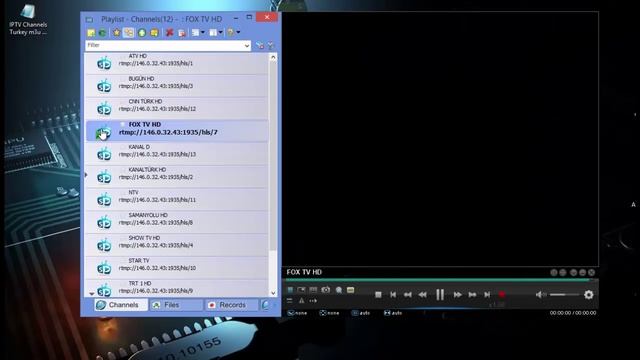Viewport: 640px width, 360px height.
Task: Click the funnel filter icon at far right
Action: tap(270, 46)
